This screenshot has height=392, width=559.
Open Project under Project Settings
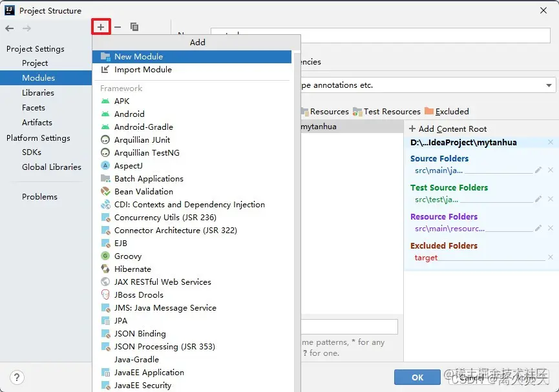[x=35, y=63]
